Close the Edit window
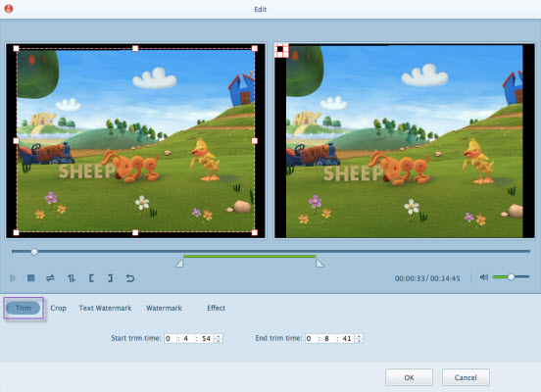The width and height of the screenshot is (541, 392). click(x=9, y=9)
